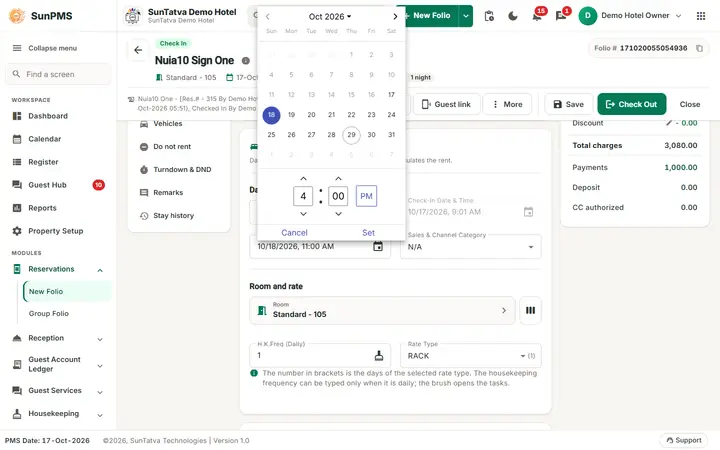Edit the Discount with pencil icon
Image resolution: width=720 pixels, height=450 pixels.
click(669, 123)
